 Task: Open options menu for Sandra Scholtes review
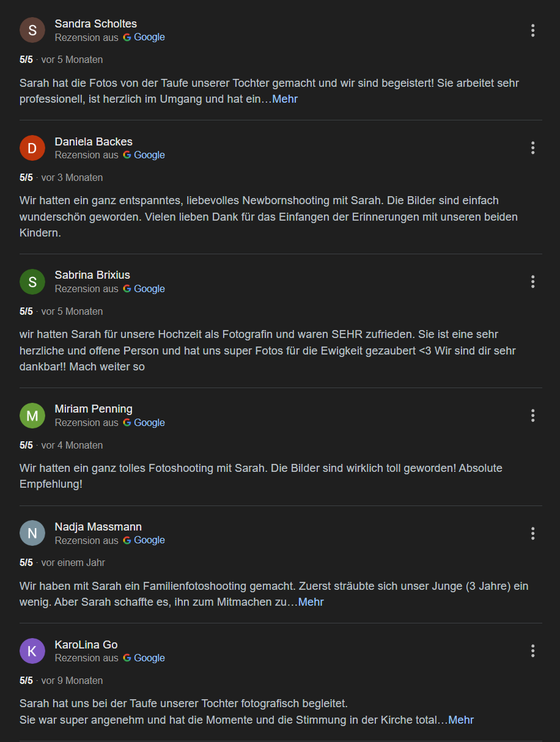point(532,30)
